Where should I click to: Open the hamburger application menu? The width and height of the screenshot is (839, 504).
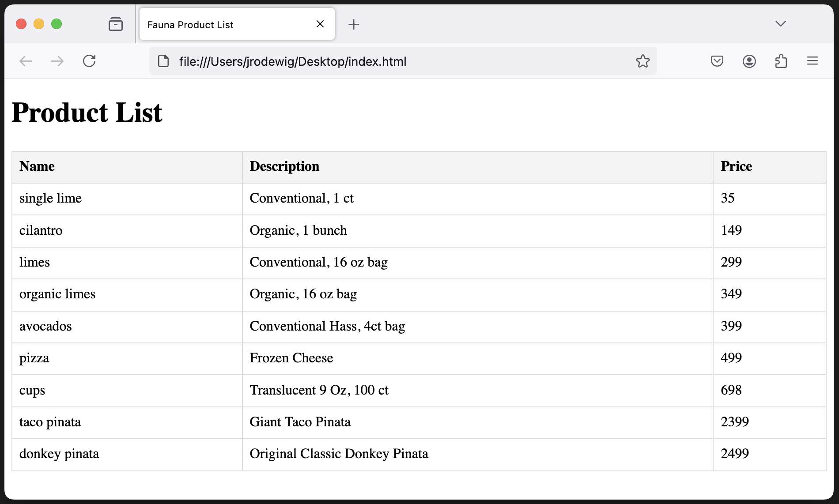click(813, 61)
